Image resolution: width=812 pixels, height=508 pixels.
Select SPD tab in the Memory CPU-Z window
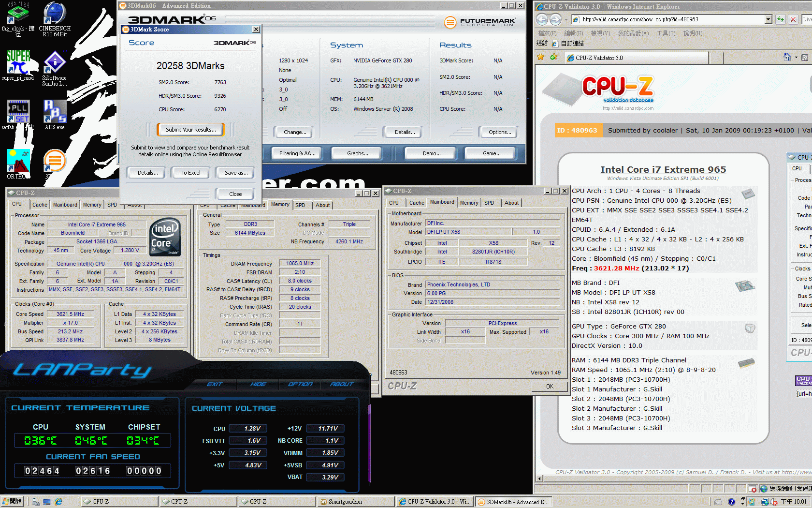(x=300, y=205)
